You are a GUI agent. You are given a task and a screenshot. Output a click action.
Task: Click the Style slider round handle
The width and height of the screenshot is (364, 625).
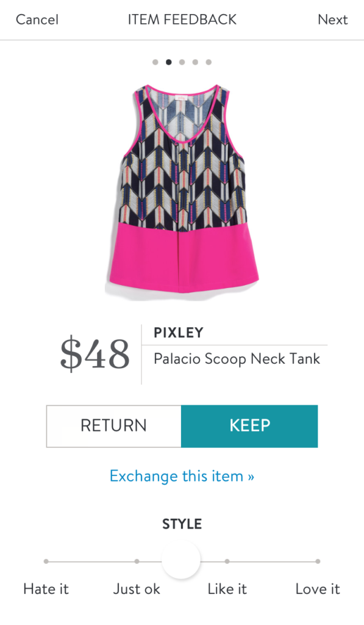(x=181, y=560)
